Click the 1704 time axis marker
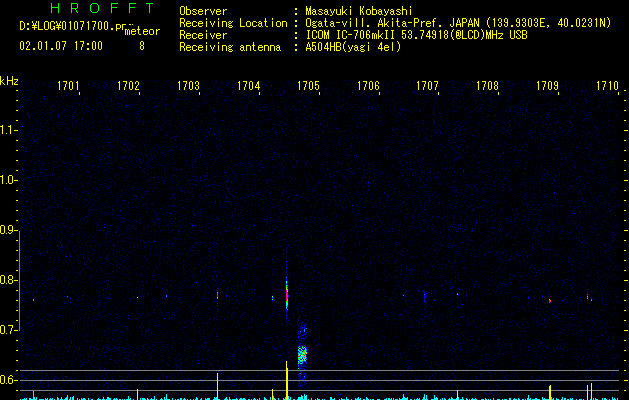This screenshot has height=400, width=629. click(248, 85)
